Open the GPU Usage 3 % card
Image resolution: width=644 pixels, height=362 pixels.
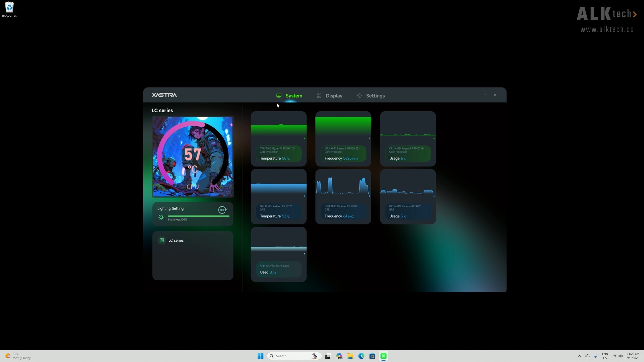pos(408,197)
